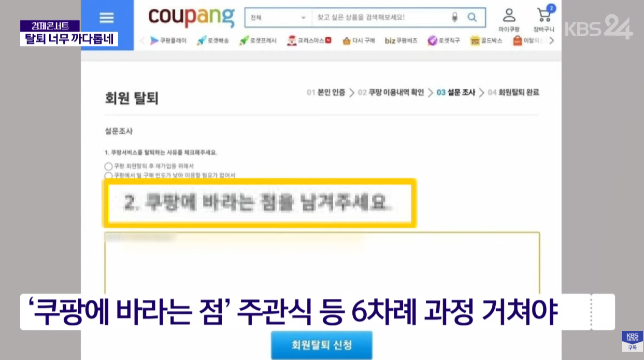Show previous category items with left chevron
The height and width of the screenshot is (360, 644).
(142, 40)
